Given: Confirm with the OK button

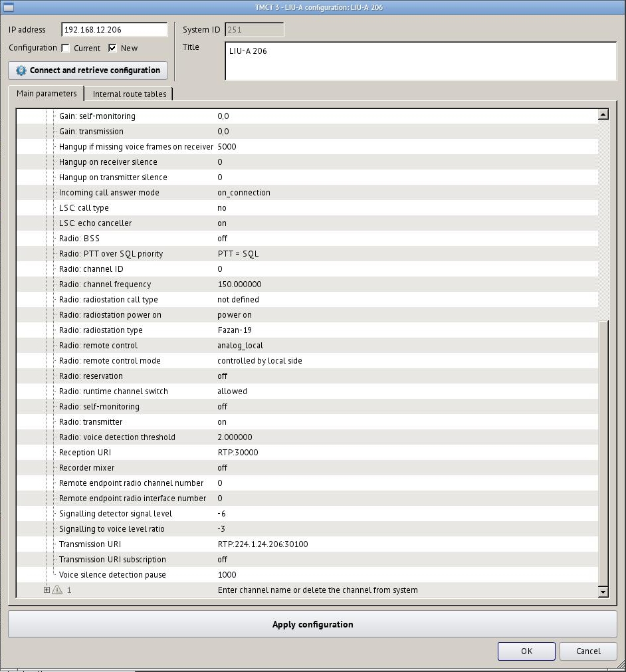Looking at the screenshot, I should pos(526,651).
